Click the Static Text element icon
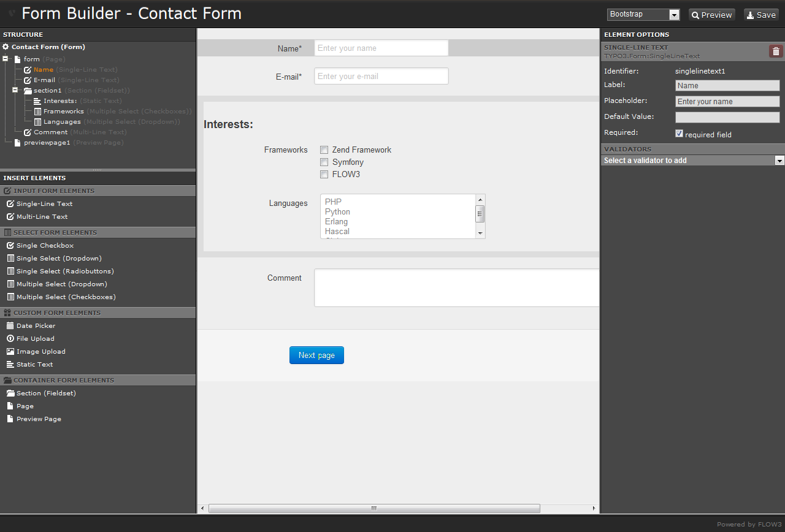Viewport: 785px width, 532px height. click(10, 365)
